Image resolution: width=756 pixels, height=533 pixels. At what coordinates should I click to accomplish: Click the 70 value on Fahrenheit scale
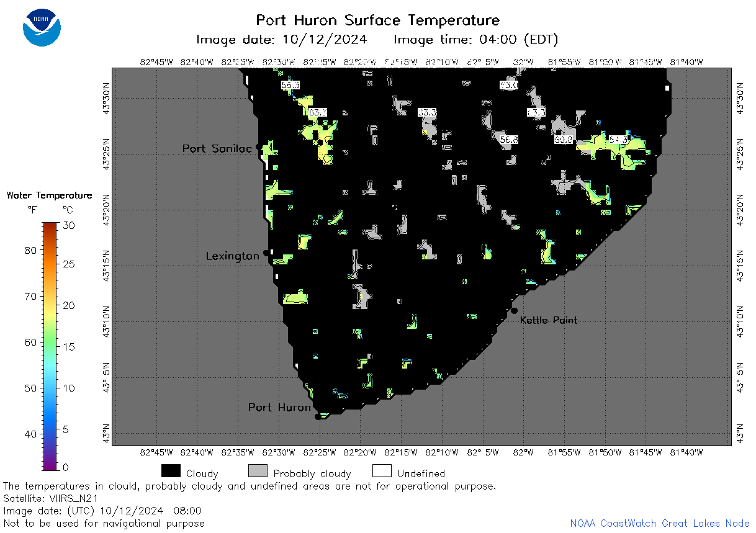[30, 297]
